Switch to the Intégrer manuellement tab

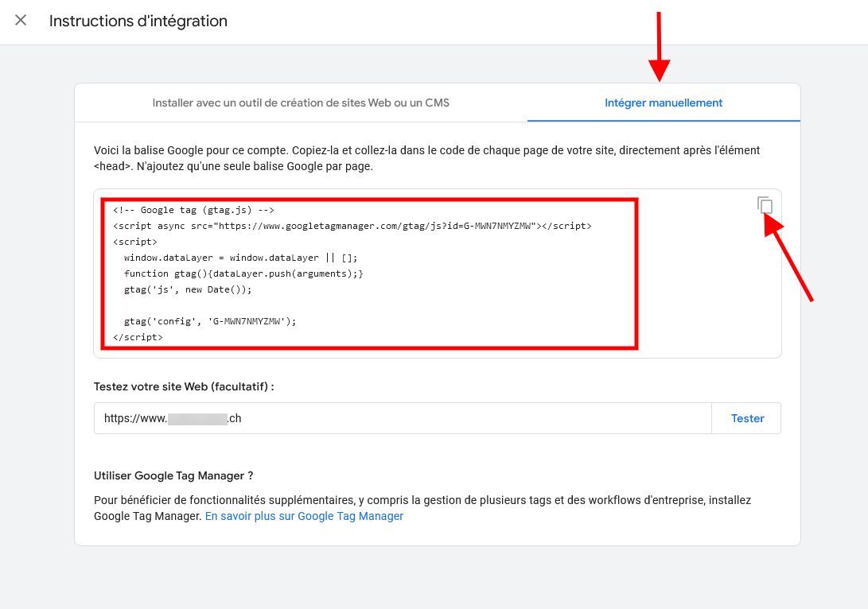click(664, 103)
